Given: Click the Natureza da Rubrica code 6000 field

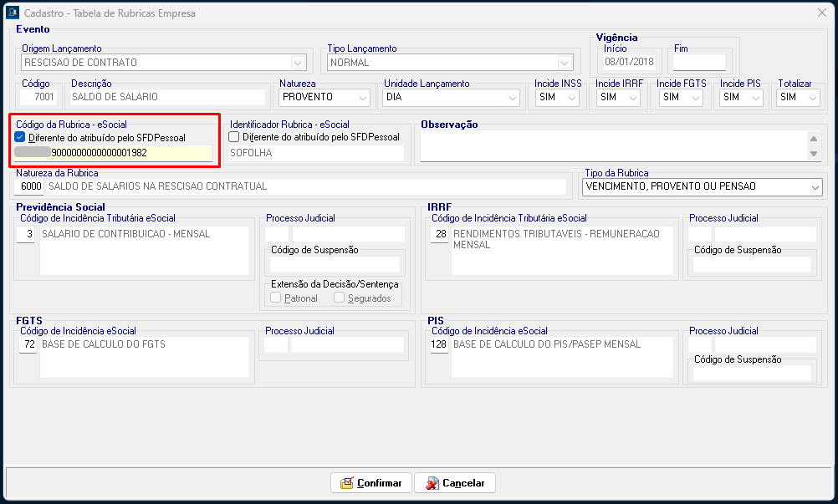Looking at the screenshot, I should [31, 186].
